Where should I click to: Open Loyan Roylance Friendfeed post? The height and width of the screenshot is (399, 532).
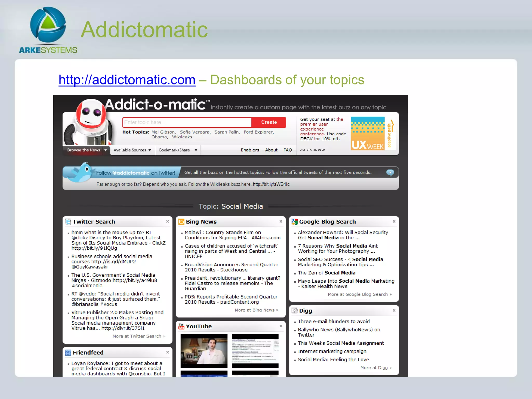[118, 369]
